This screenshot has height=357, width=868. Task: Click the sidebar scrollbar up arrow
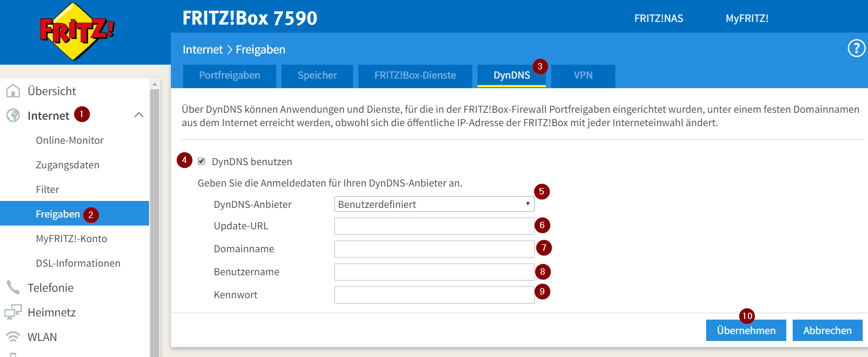154,84
